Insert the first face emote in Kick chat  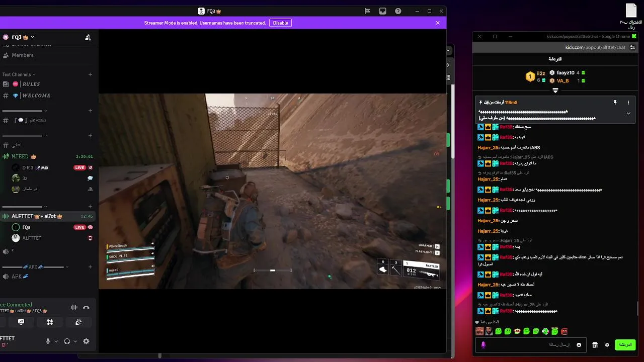pyautogui.click(x=479, y=331)
